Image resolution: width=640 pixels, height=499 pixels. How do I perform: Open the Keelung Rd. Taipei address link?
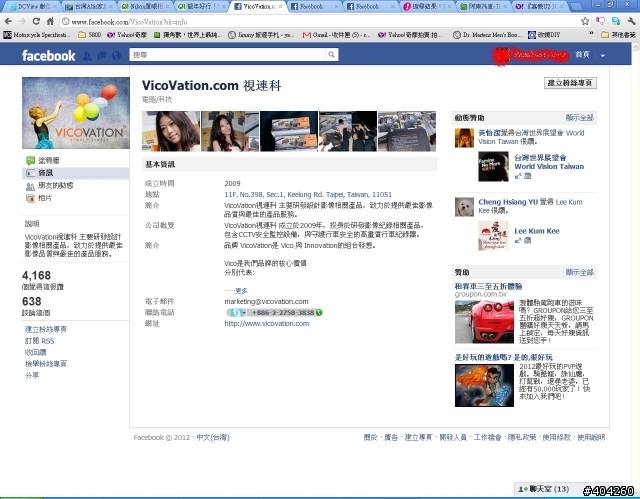click(x=308, y=195)
